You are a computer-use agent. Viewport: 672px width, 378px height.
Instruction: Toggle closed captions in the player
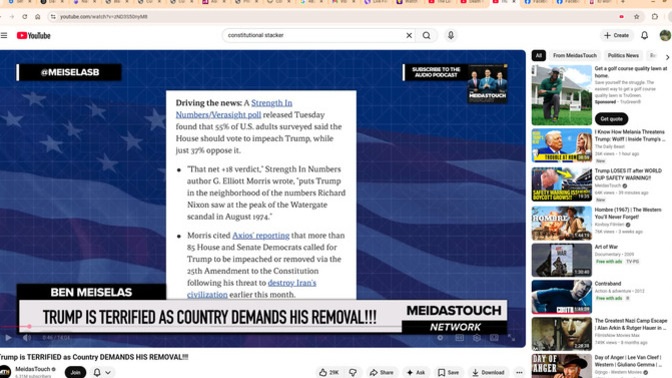[459, 338]
